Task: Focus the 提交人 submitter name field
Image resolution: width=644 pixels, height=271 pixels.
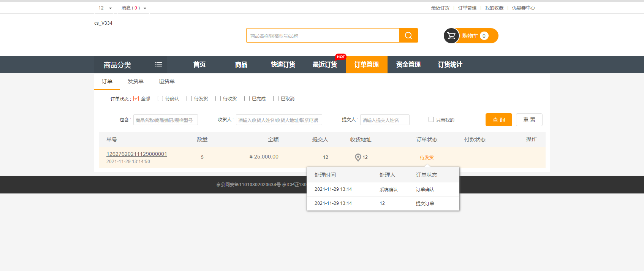Action: [x=385, y=120]
